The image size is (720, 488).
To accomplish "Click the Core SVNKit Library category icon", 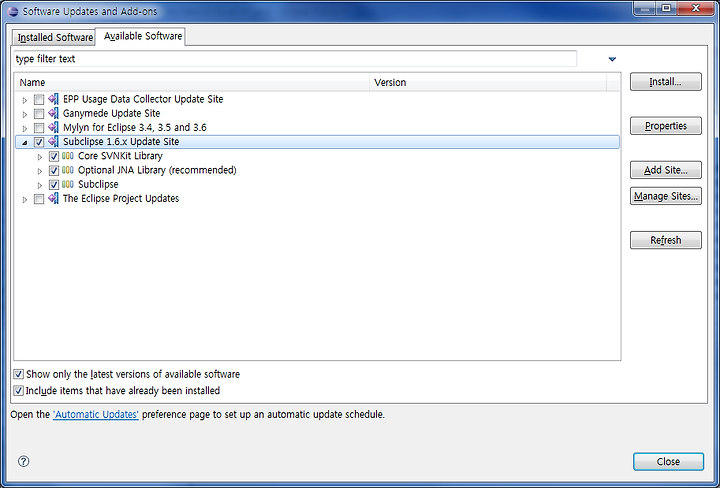I will (x=68, y=156).
